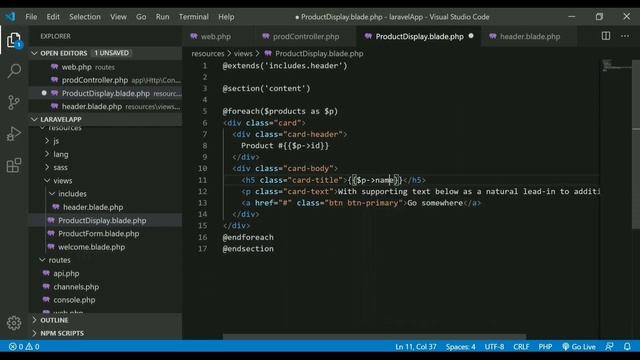
Task: Expand the sass folder
Action: [x=105, y=167]
